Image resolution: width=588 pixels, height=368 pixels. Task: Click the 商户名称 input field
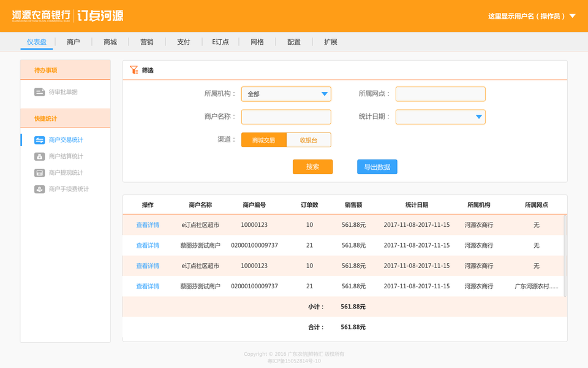tap(286, 117)
